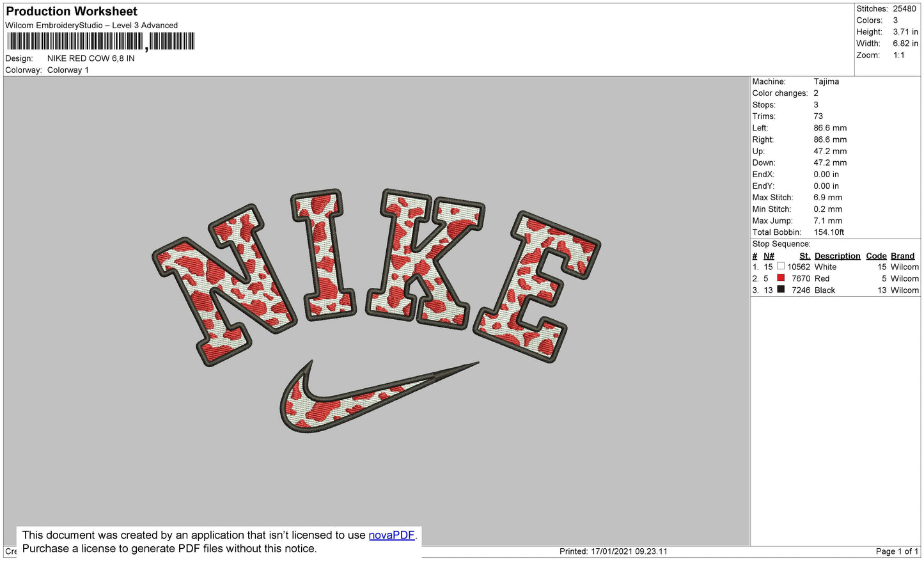
Task: Click the Description column header
Action: pyautogui.click(x=837, y=256)
